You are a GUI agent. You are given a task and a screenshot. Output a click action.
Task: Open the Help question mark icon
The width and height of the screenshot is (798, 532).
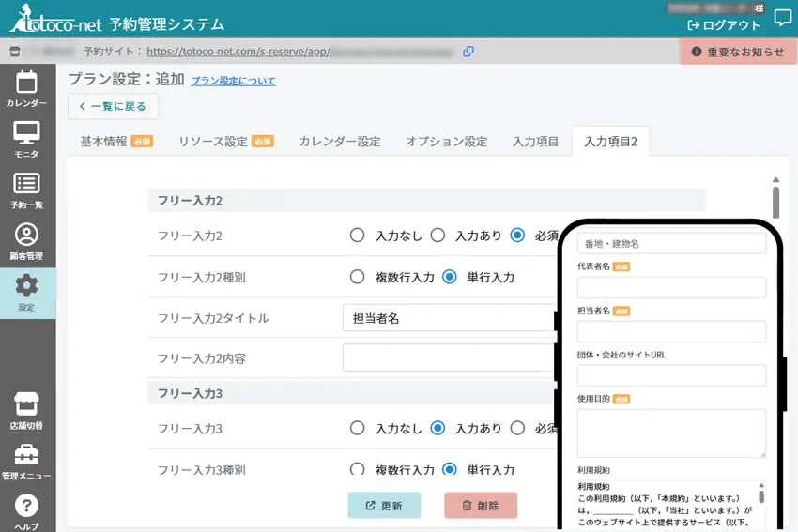(x=26, y=510)
